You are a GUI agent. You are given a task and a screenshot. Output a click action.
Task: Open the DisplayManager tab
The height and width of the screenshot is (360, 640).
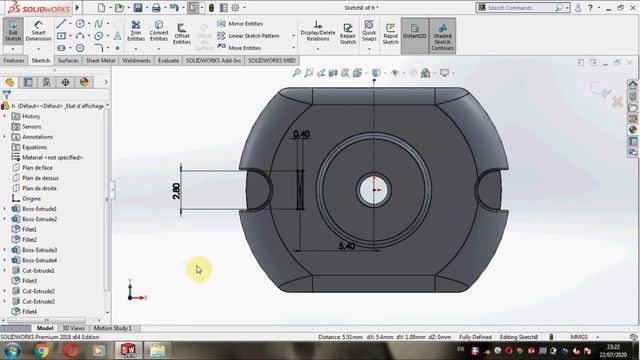(x=84, y=82)
